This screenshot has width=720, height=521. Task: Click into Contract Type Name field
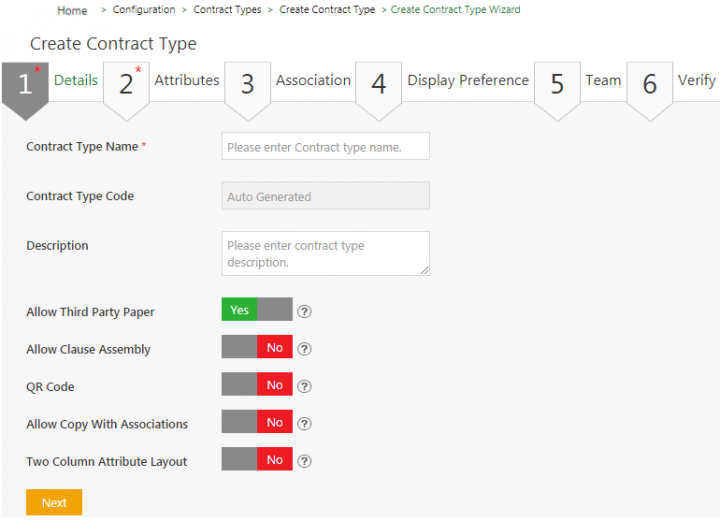[x=325, y=147]
